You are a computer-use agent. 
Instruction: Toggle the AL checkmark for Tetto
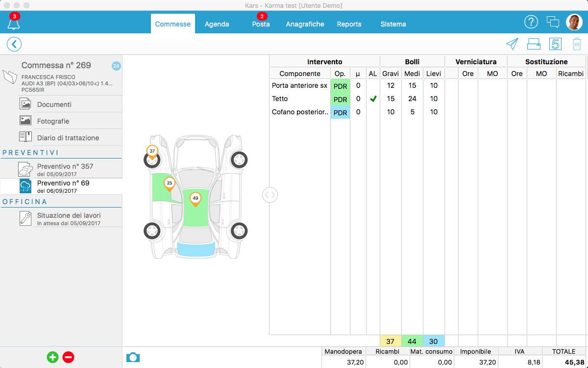click(x=373, y=99)
